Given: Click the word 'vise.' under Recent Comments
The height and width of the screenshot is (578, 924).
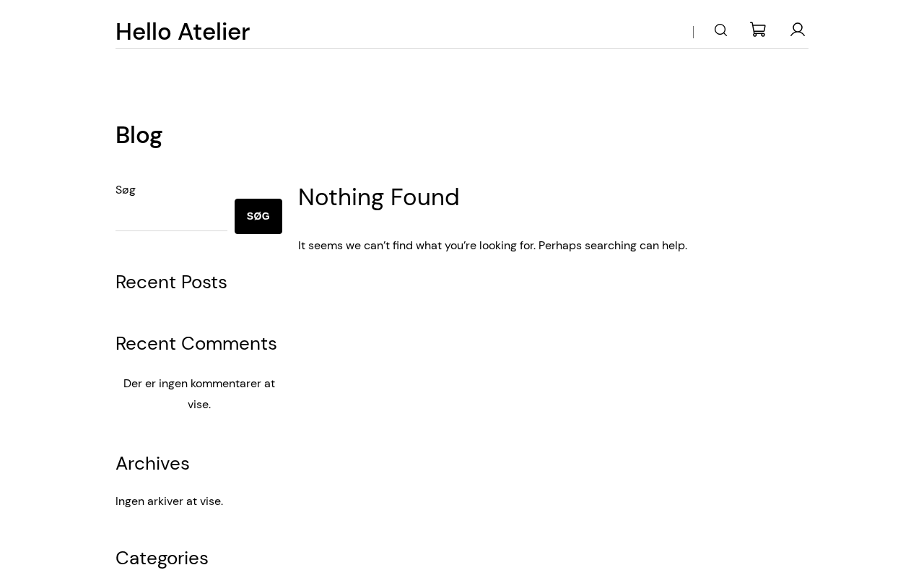Looking at the screenshot, I should (x=199, y=405).
